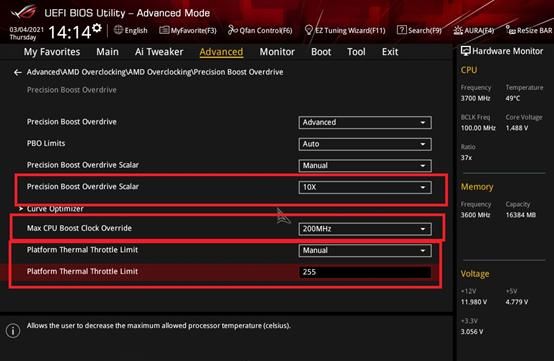Click the CPU heading in Hardware Monitor
Screen dimensions: 554x361
click(x=468, y=70)
